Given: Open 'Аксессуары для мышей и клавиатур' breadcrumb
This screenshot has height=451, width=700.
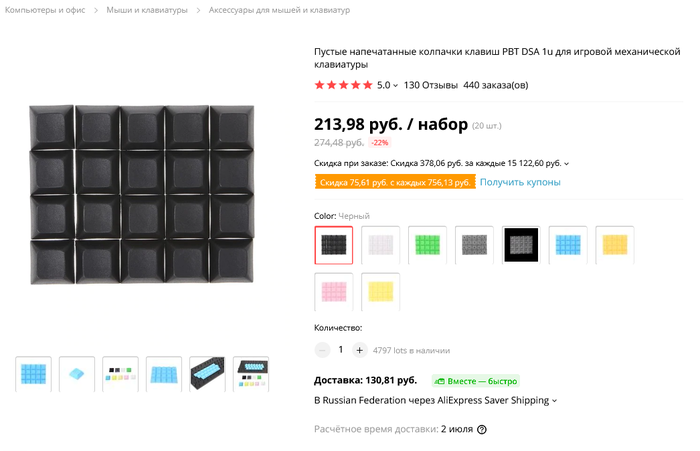Looking at the screenshot, I should pyautogui.click(x=279, y=10).
